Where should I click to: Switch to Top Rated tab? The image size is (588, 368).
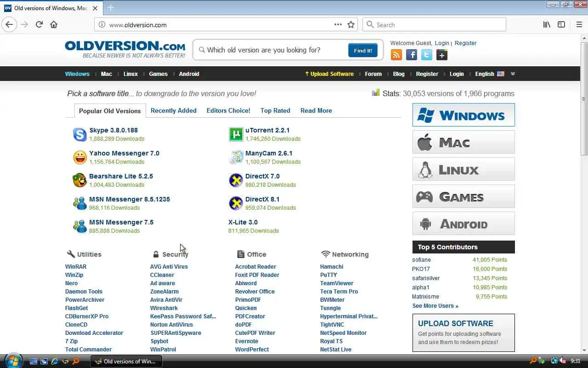275,110
